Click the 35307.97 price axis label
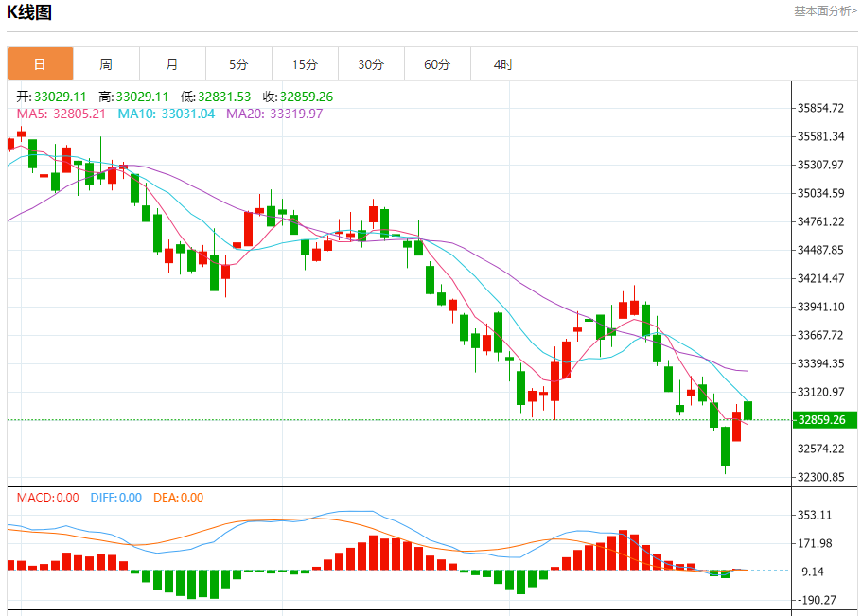Viewport: 862px width, 616px height. [x=820, y=165]
